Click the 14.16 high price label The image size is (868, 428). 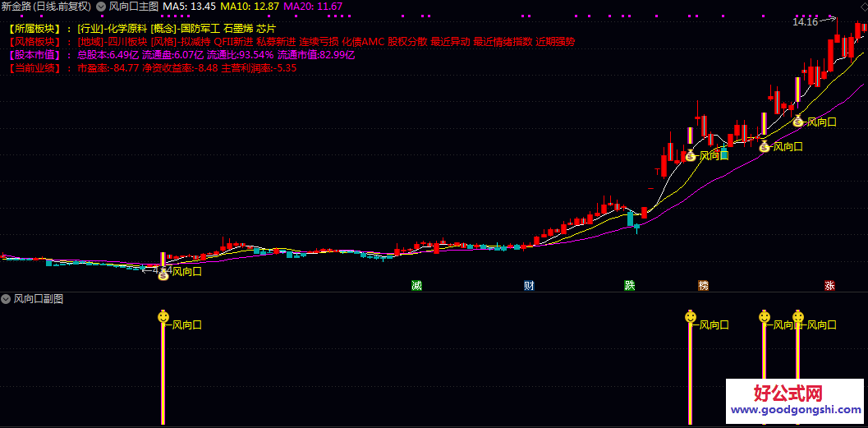pos(805,22)
